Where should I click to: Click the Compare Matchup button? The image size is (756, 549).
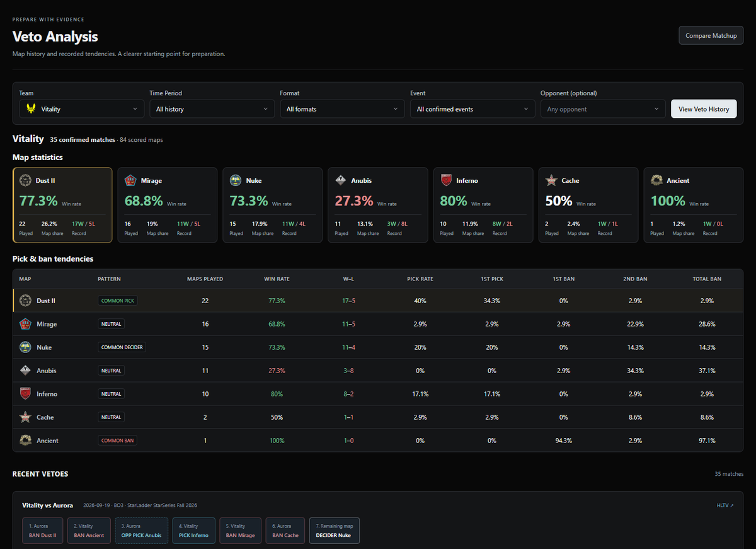click(711, 35)
